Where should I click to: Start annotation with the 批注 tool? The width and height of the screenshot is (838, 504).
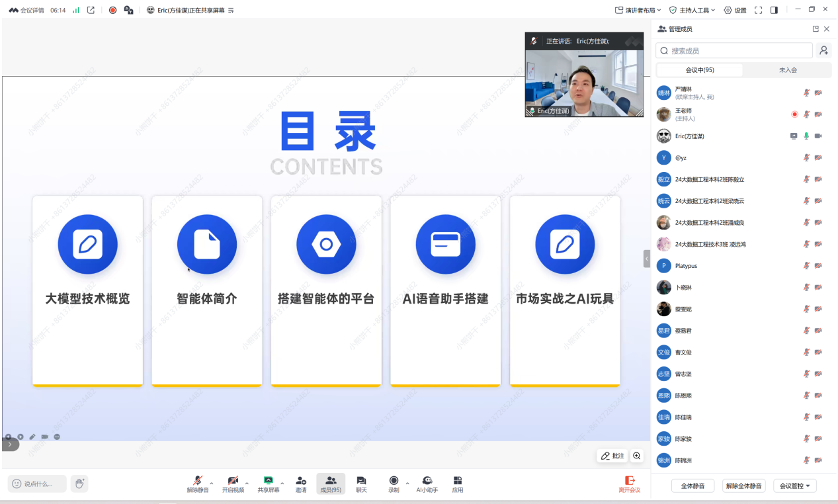tap(611, 456)
